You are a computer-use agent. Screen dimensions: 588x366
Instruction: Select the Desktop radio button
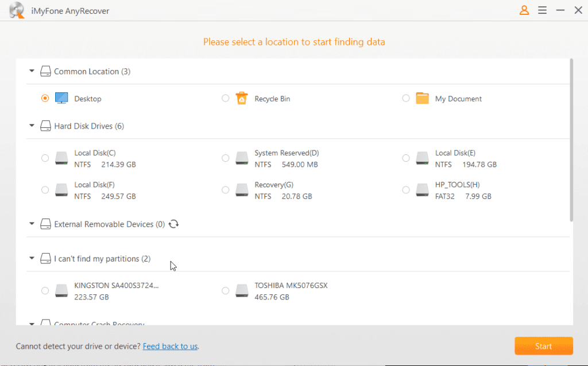(x=45, y=99)
